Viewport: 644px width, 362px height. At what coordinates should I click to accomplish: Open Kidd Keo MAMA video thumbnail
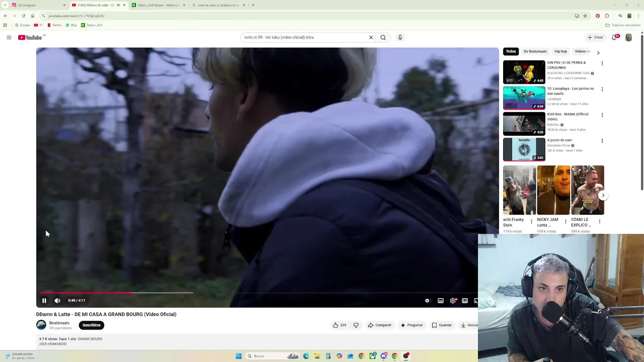524,124
